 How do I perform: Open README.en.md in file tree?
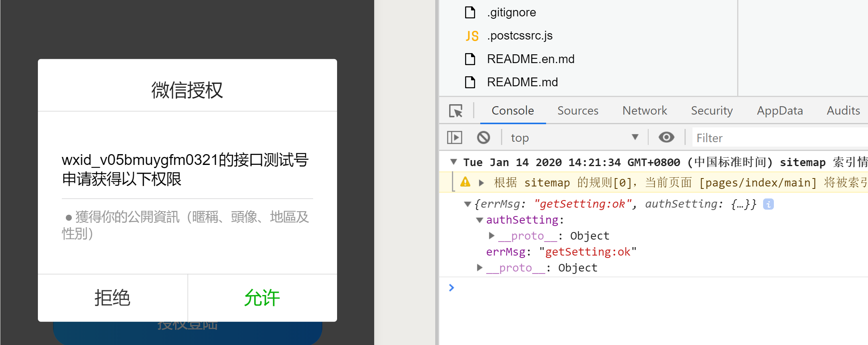531,59
